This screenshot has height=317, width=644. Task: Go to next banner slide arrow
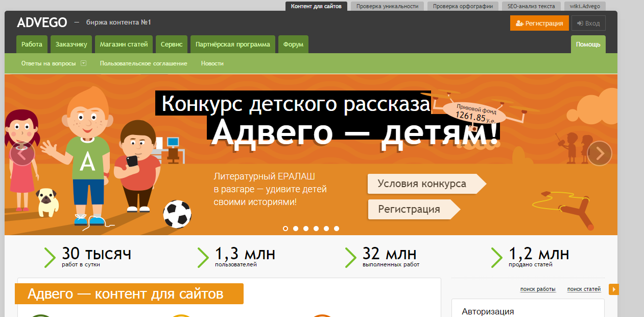click(x=600, y=153)
